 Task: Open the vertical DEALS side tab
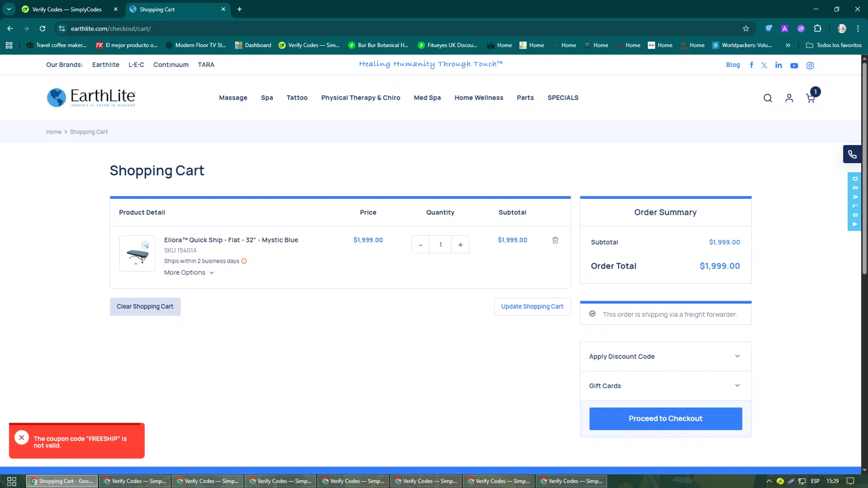click(x=855, y=201)
